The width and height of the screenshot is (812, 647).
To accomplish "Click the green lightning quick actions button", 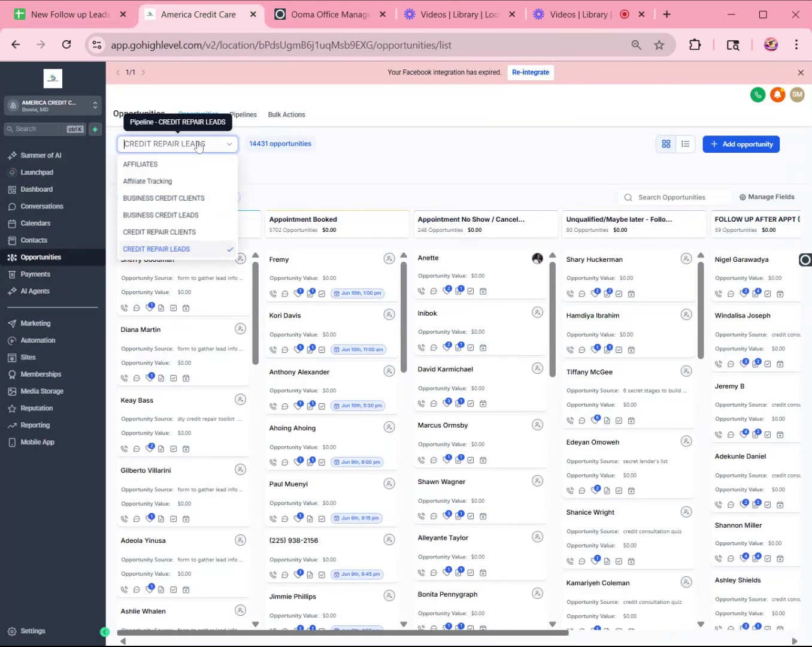I will pyautogui.click(x=95, y=129).
